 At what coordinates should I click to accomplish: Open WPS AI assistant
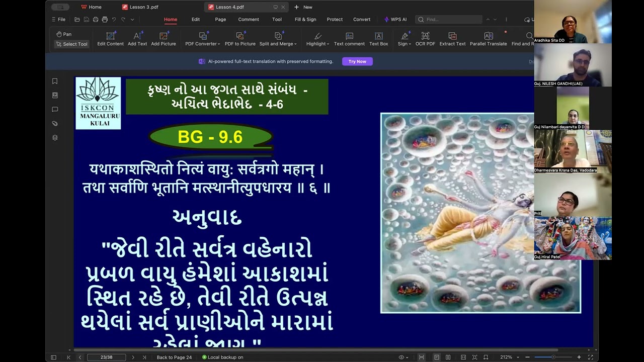pyautogui.click(x=395, y=20)
